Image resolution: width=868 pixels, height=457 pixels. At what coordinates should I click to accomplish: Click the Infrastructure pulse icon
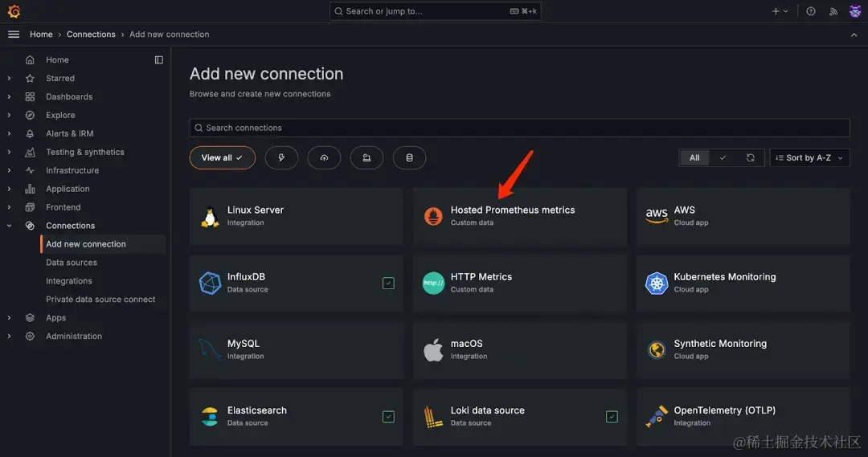point(30,170)
